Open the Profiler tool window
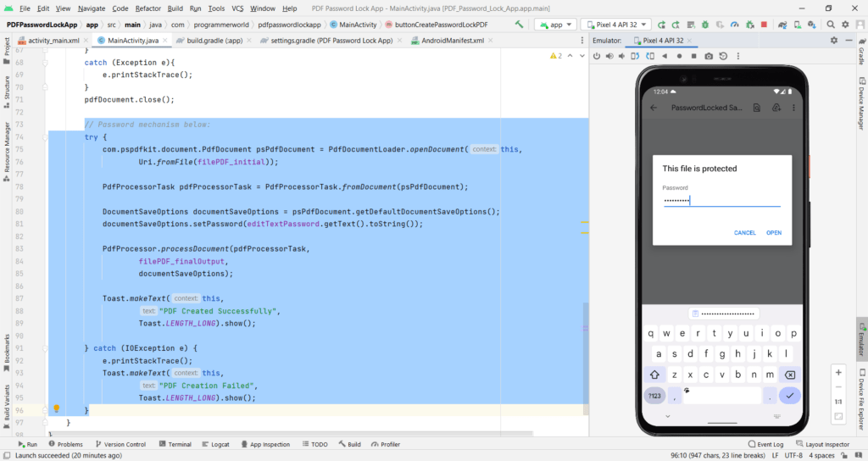 pos(386,444)
